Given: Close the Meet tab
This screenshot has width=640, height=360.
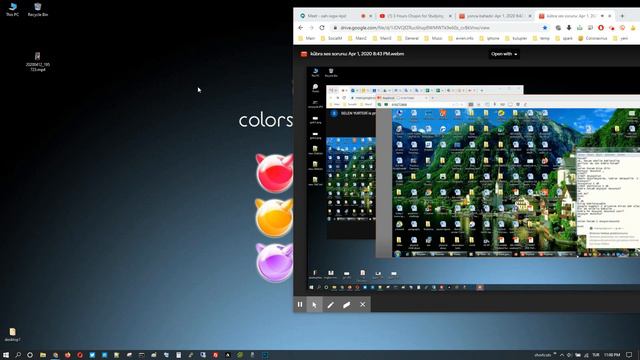Looking at the screenshot, I should point(371,16).
